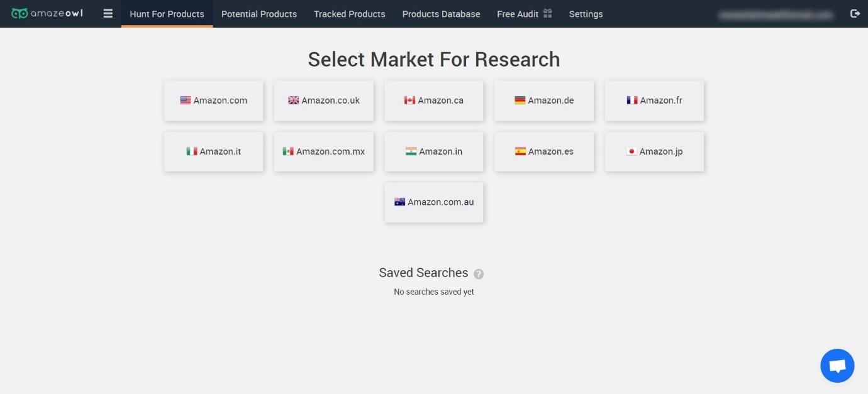868x394 pixels.
Task: Open the Free Audit tab
Action: point(524,14)
